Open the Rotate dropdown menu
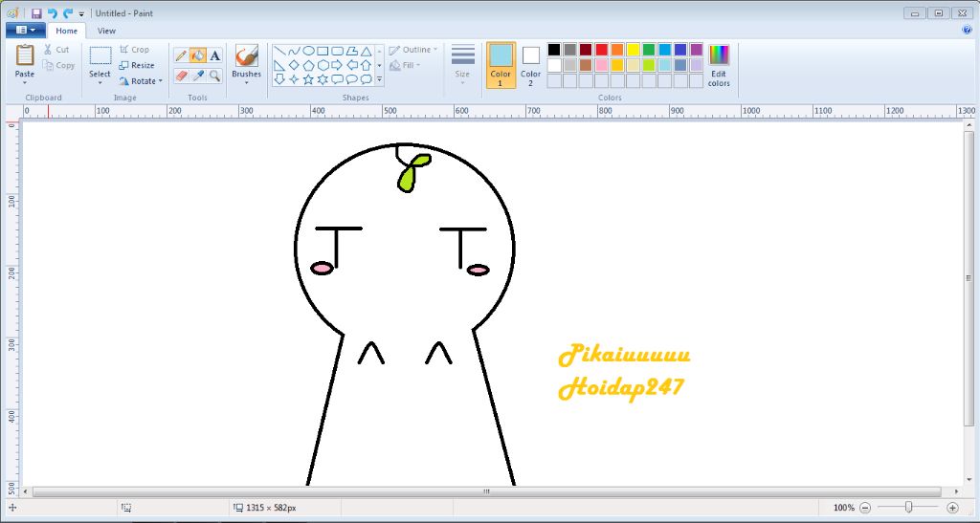 pos(142,81)
